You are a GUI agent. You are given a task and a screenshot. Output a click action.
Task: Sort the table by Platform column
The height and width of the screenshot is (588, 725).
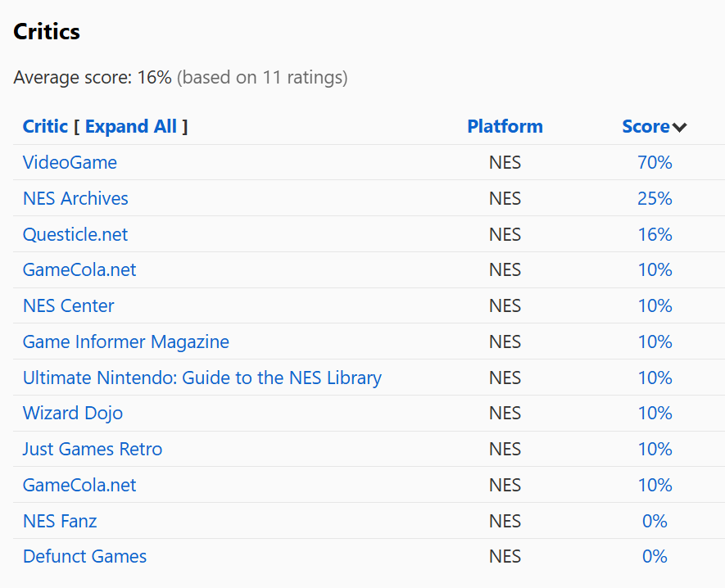505,126
